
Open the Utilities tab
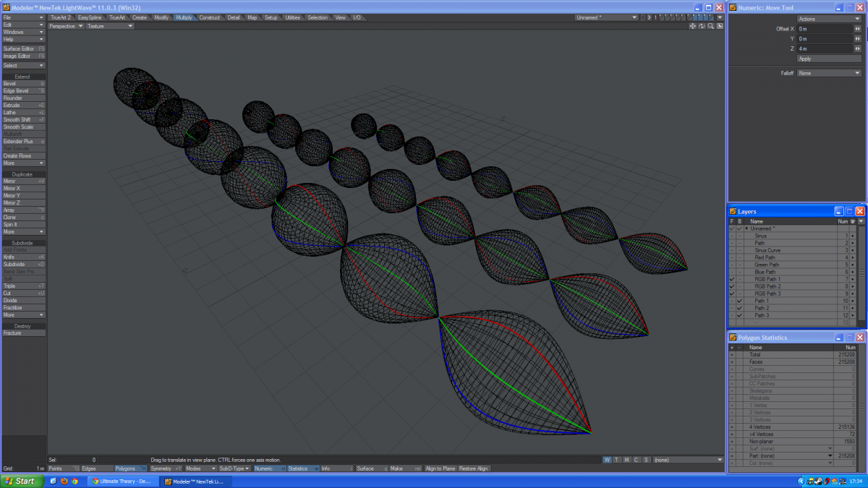[292, 17]
